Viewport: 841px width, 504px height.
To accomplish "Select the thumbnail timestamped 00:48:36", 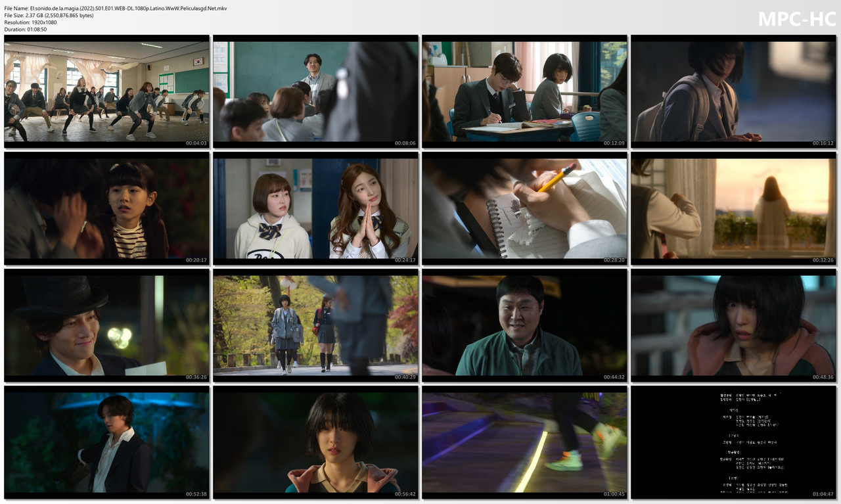I will (x=733, y=325).
